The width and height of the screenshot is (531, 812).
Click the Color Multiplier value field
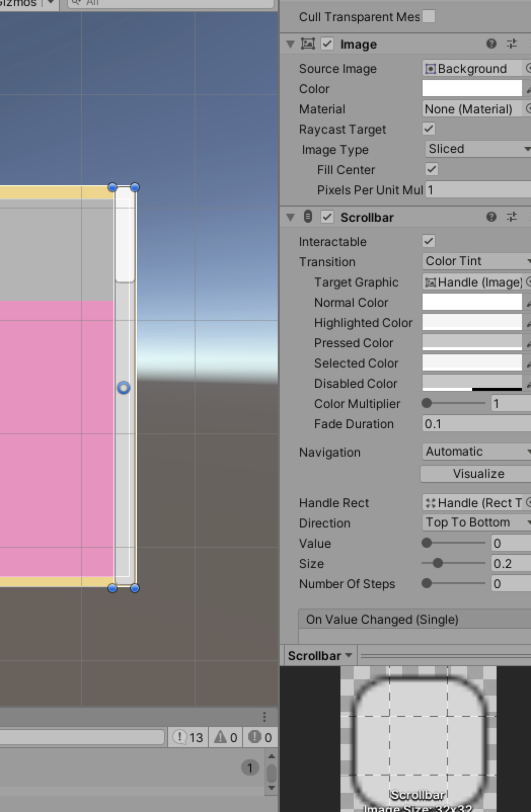[511, 403]
